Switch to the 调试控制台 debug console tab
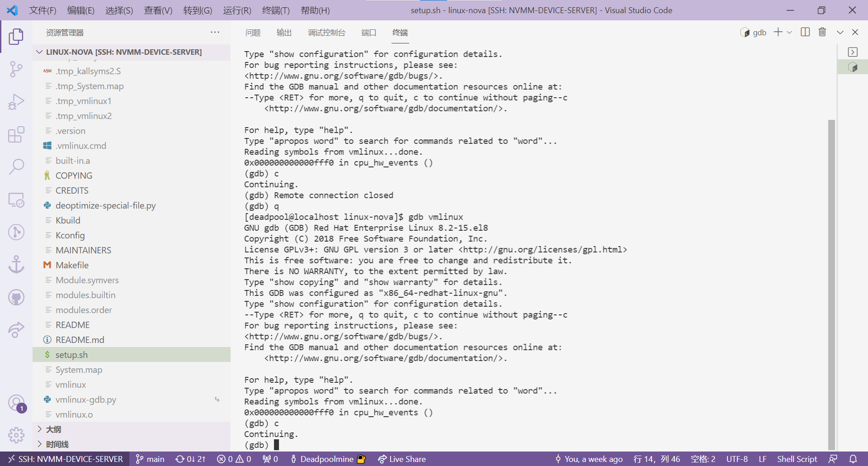Screen dimensions: 868x466 click(x=326, y=33)
